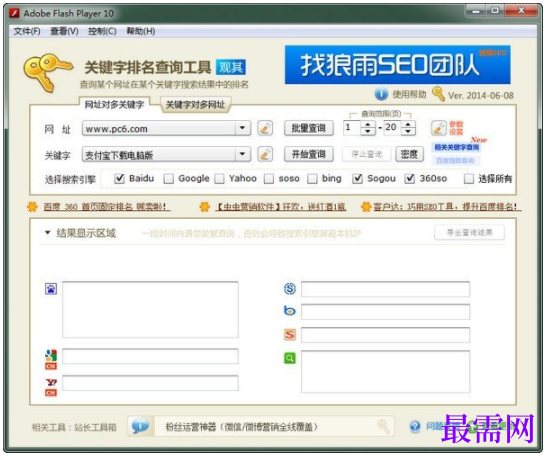The height and width of the screenshot is (460, 553).
Task: Open the 查看(V) menu
Action: click(64, 31)
